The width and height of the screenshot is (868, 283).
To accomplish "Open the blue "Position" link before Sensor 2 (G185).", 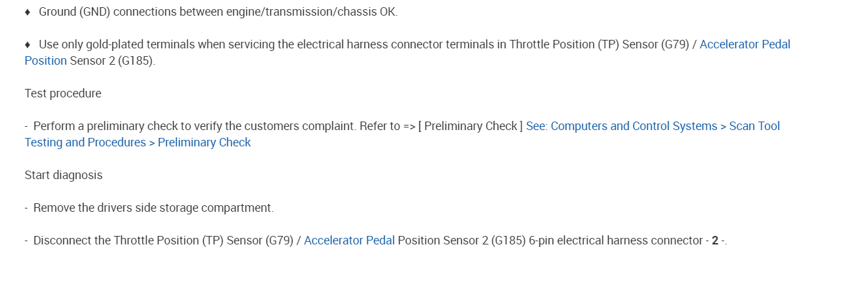I will tap(46, 61).
